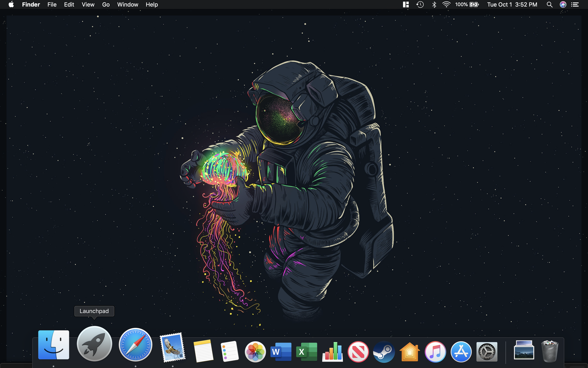Open the Apple menu
The width and height of the screenshot is (588, 368).
[11, 4]
